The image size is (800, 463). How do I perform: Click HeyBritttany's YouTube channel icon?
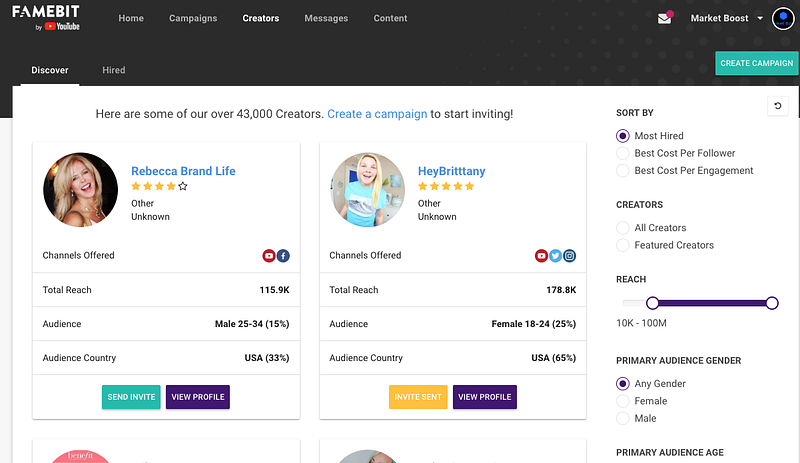click(x=541, y=256)
